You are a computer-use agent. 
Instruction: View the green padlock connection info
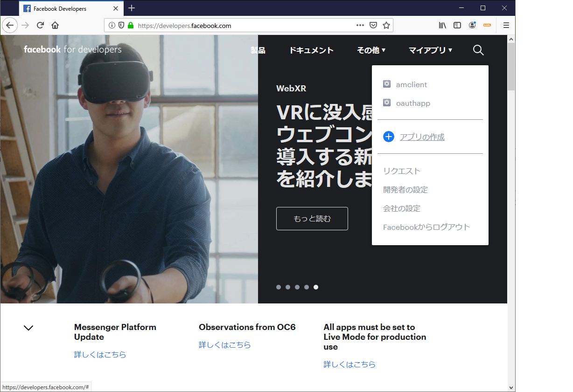coord(130,25)
